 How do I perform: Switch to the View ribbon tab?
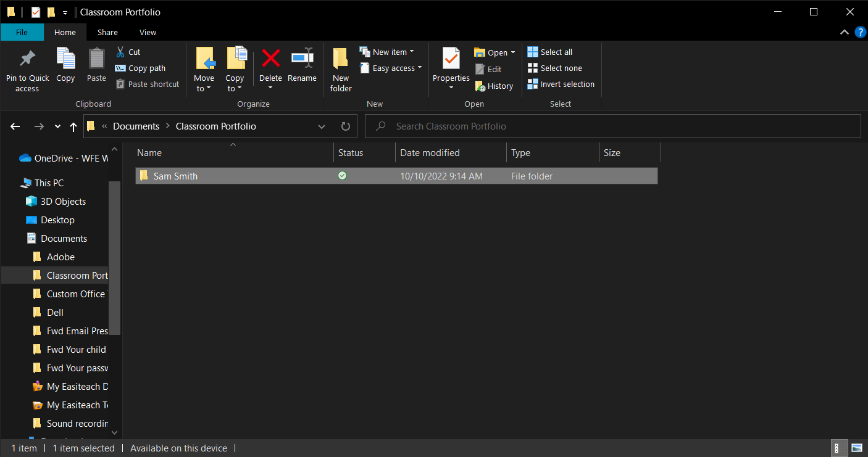click(148, 32)
